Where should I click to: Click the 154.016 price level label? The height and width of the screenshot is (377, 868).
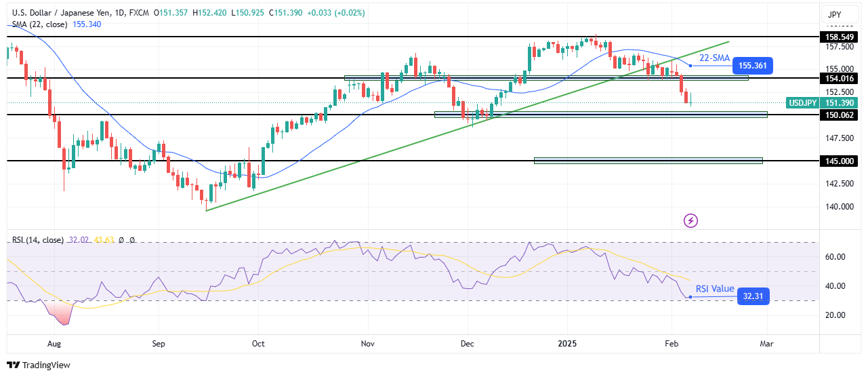839,78
